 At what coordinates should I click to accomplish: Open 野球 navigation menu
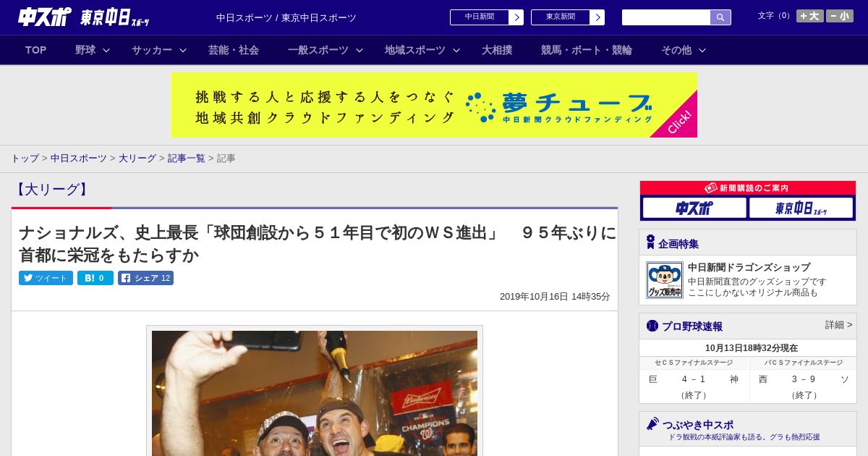(x=85, y=50)
